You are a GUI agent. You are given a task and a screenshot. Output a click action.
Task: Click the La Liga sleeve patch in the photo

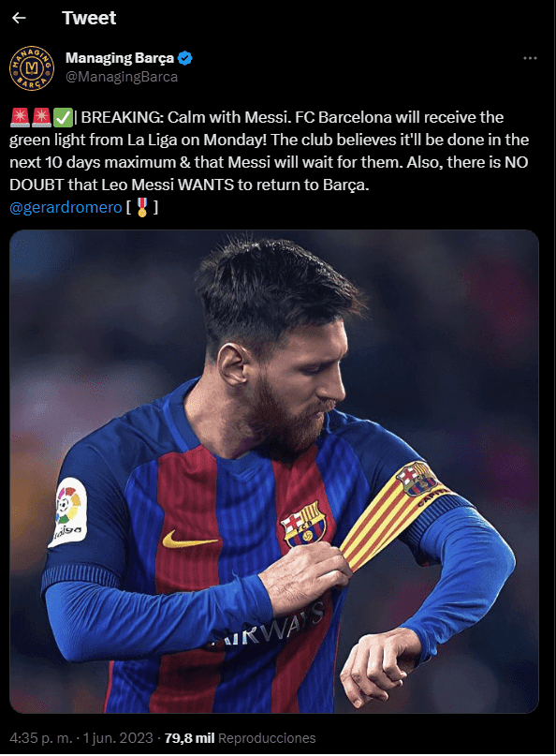[68, 512]
